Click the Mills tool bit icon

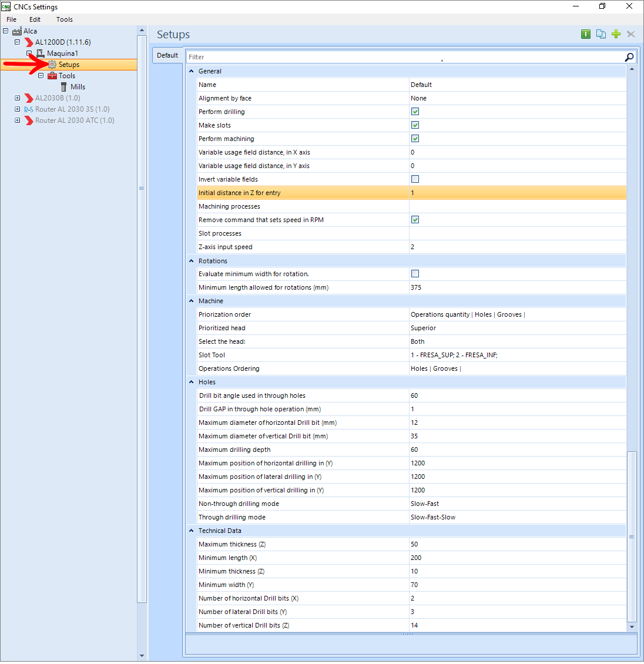coord(63,87)
